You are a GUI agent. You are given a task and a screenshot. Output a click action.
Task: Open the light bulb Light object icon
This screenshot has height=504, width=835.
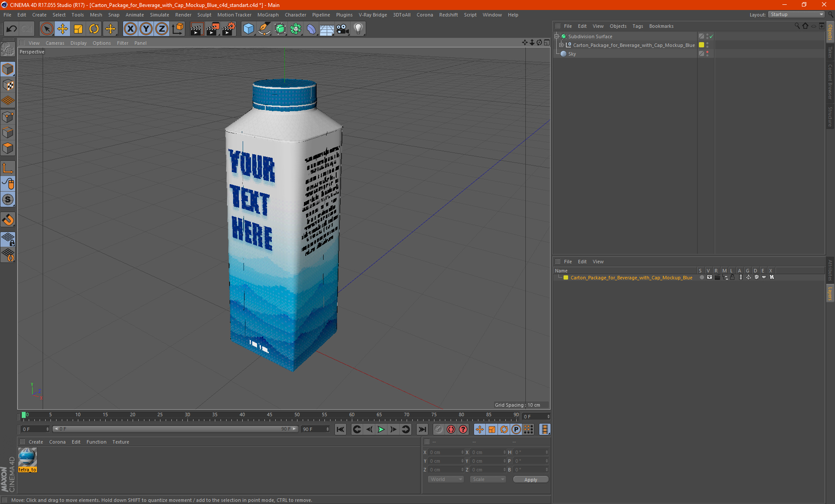[358, 29]
